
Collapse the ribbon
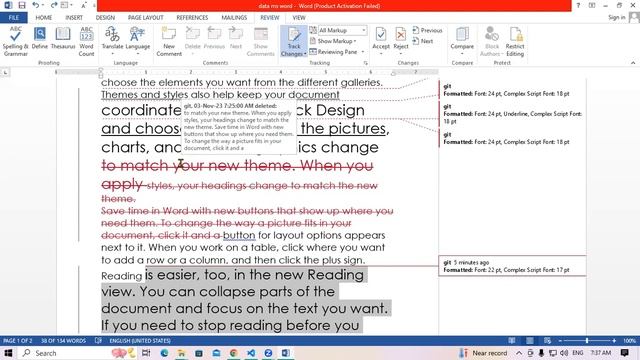point(633,63)
